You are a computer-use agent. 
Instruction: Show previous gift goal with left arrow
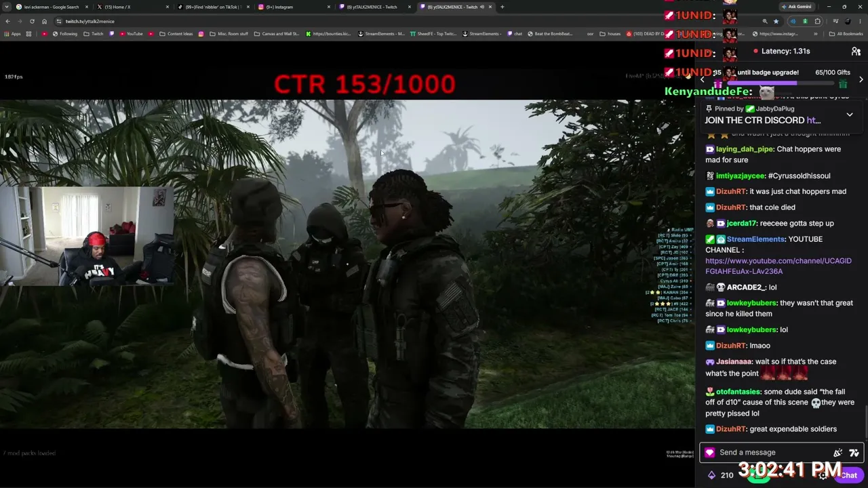(703, 79)
